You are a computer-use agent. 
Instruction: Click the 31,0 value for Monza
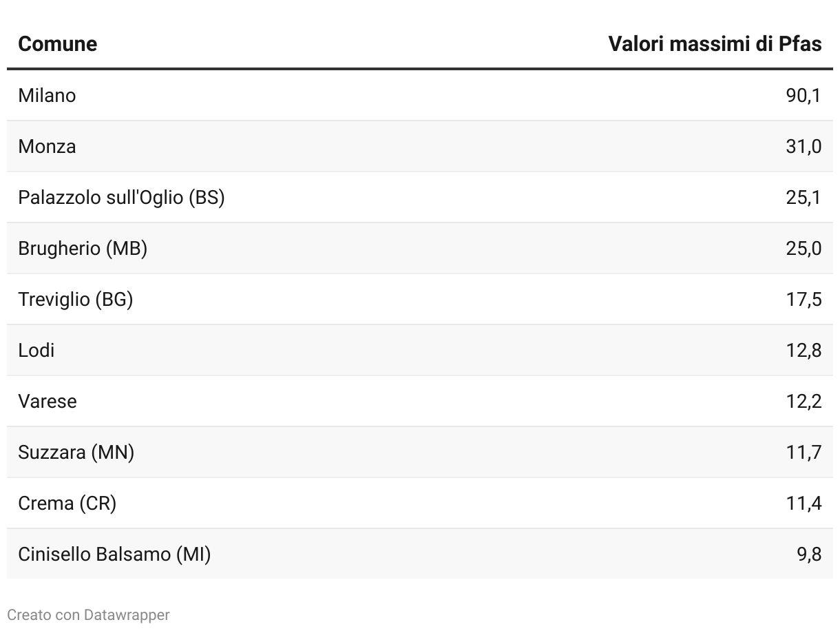804,146
